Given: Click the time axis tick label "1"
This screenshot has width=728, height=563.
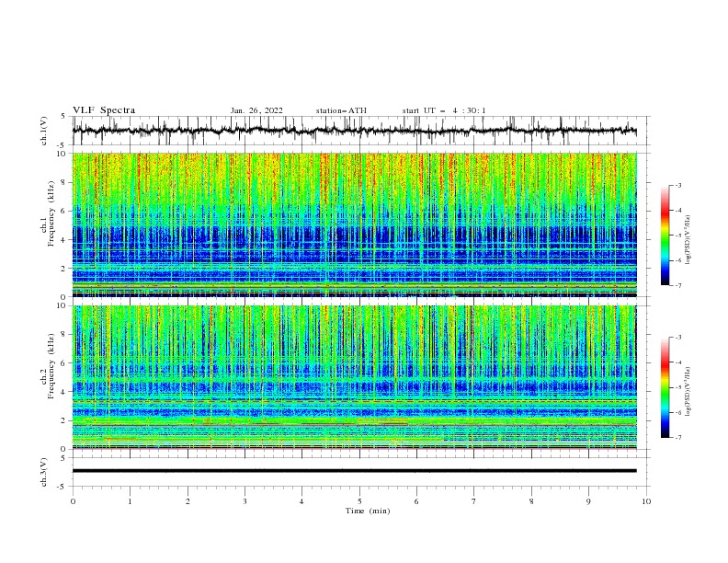Looking at the screenshot, I should [x=130, y=501].
